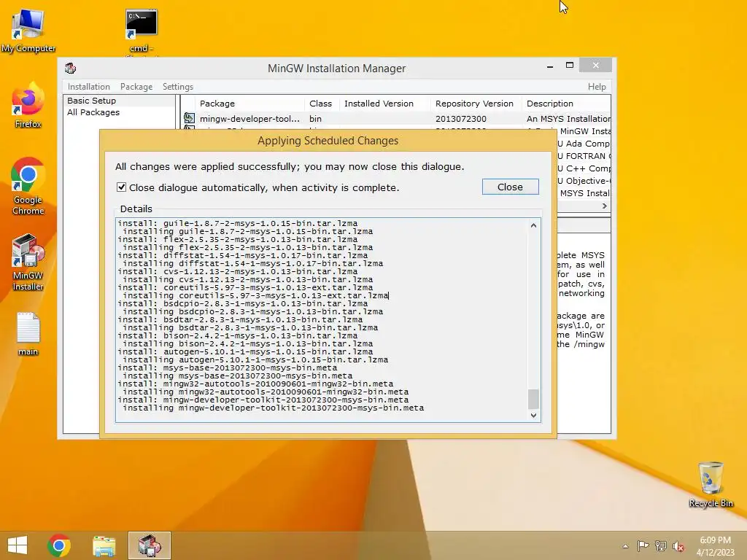Open Google Chrome desktop icon
The height and width of the screenshot is (560, 747).
tap(28, 187)
